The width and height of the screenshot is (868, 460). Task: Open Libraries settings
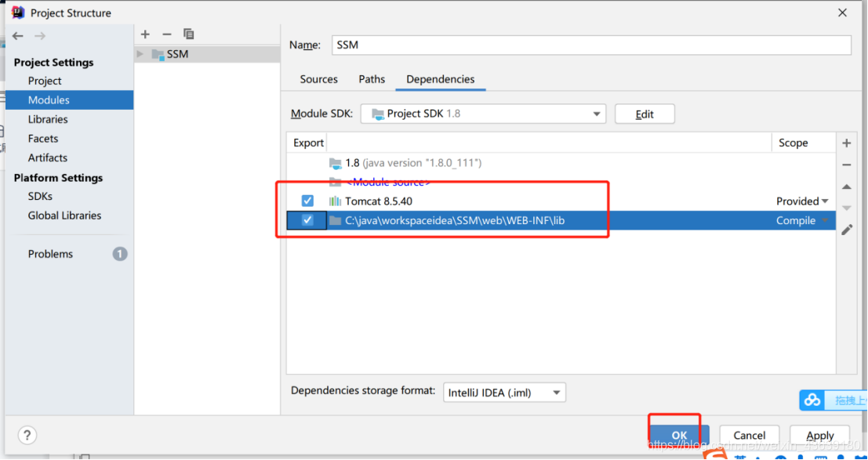[x=48, y=120]
